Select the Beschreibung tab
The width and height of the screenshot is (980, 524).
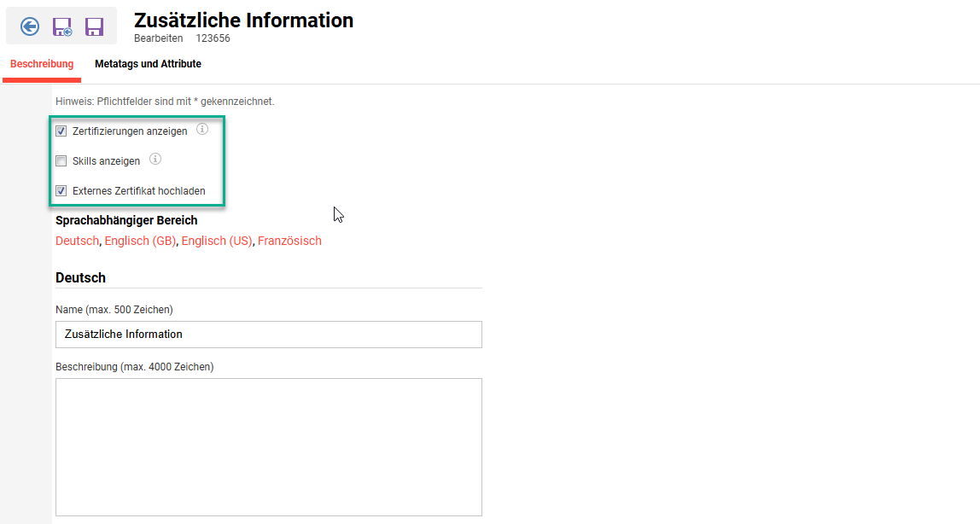click(x=41, y=63)
